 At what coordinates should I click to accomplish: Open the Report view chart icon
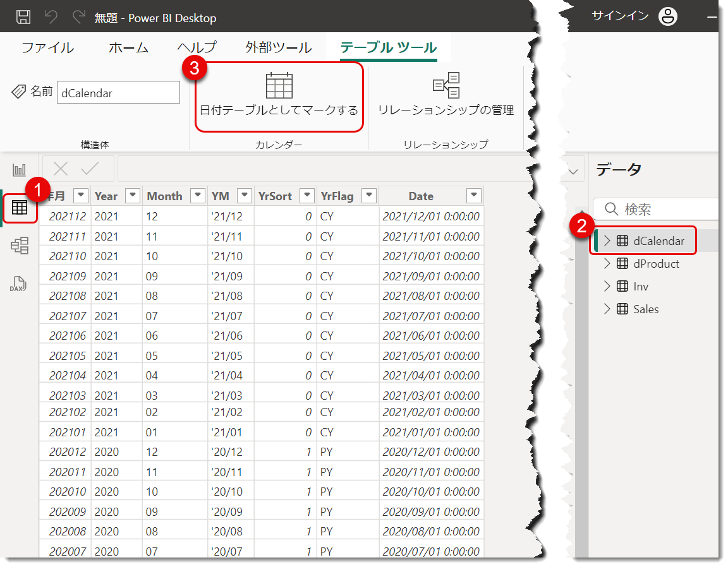(19, 170)
